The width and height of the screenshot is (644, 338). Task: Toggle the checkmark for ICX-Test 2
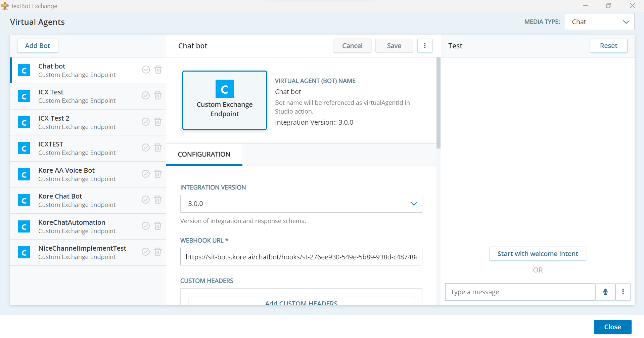click(x=146, y=122)
